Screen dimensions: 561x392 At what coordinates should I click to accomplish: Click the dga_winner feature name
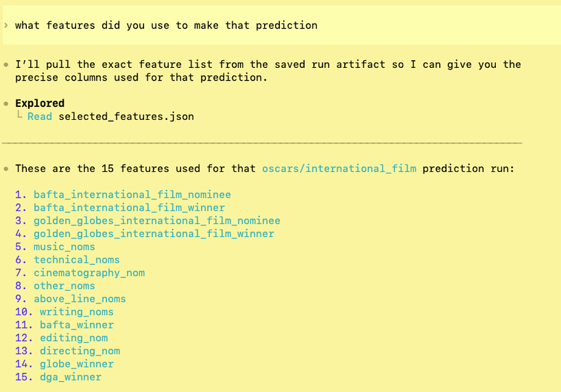71,377
